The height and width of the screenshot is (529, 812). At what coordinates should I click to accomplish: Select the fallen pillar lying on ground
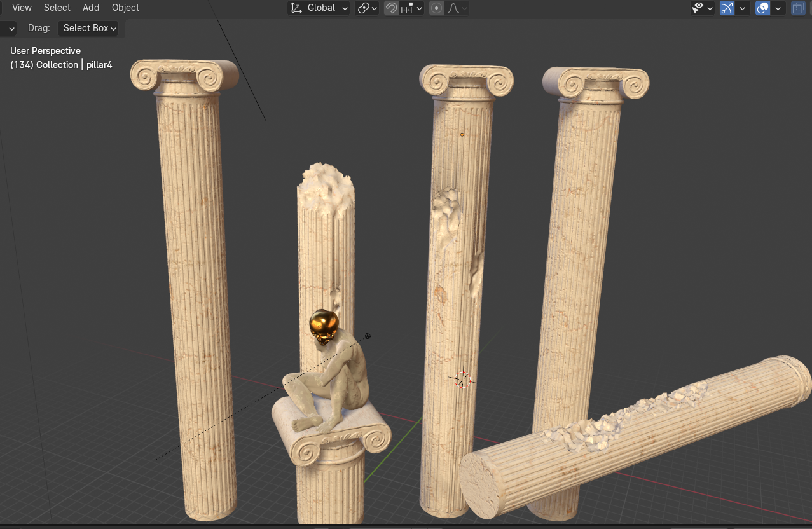click(636, 439)
